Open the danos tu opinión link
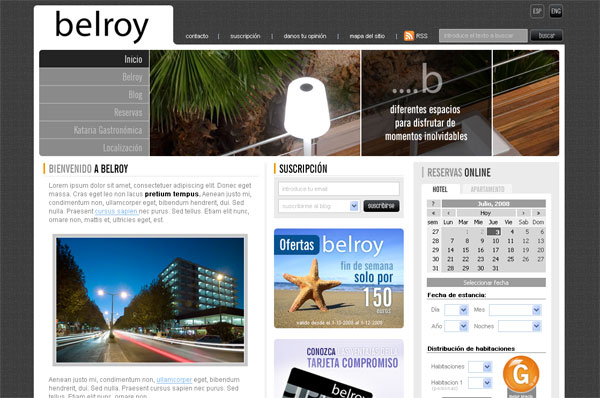 tap(305, 36)
